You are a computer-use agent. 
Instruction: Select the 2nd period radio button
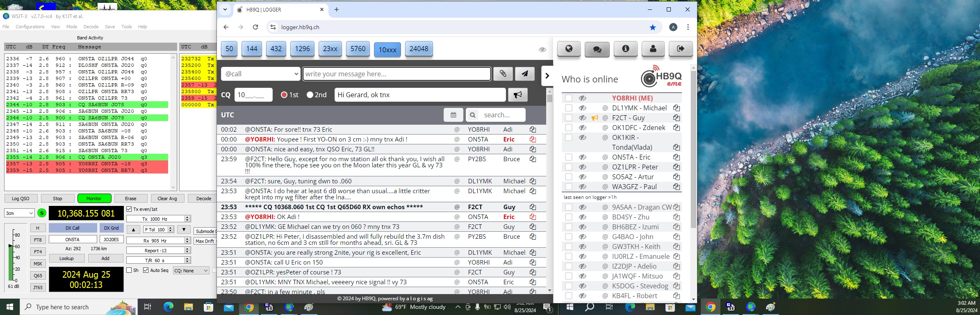tap(310, 95)
